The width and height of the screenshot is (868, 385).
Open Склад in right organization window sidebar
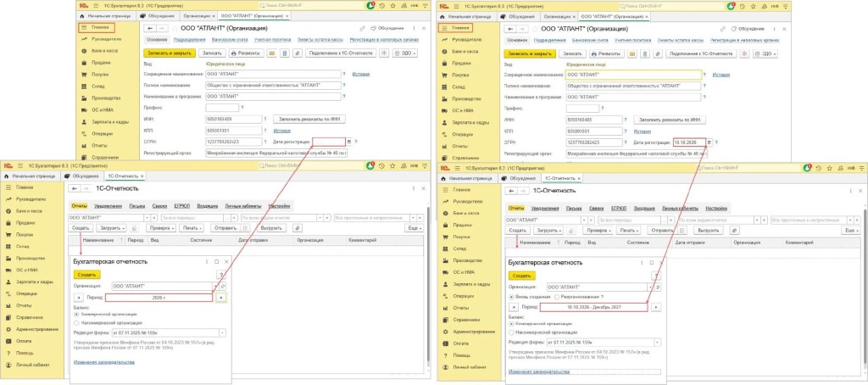coord(458,86)
